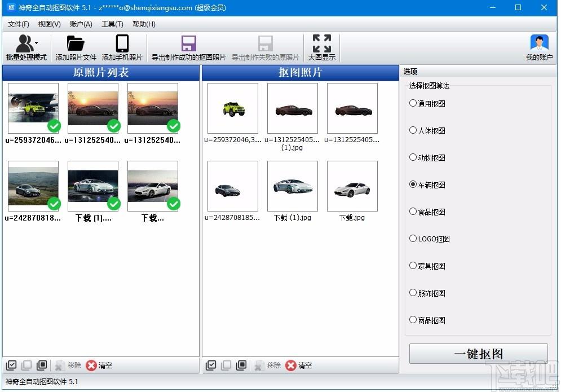This screenshot has height=392, width=561.
Task: Invert selection icon in original photo list footer
Action: [x=42, y=365]
